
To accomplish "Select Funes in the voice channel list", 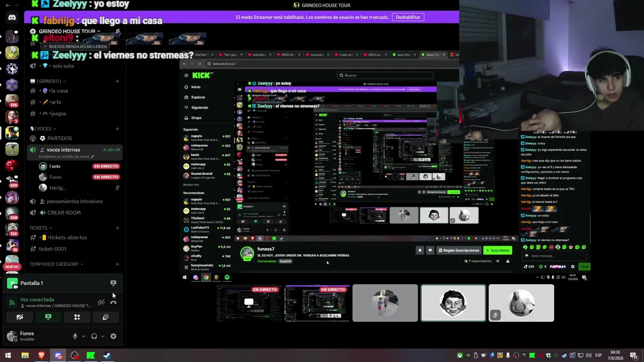I will 79,177.
